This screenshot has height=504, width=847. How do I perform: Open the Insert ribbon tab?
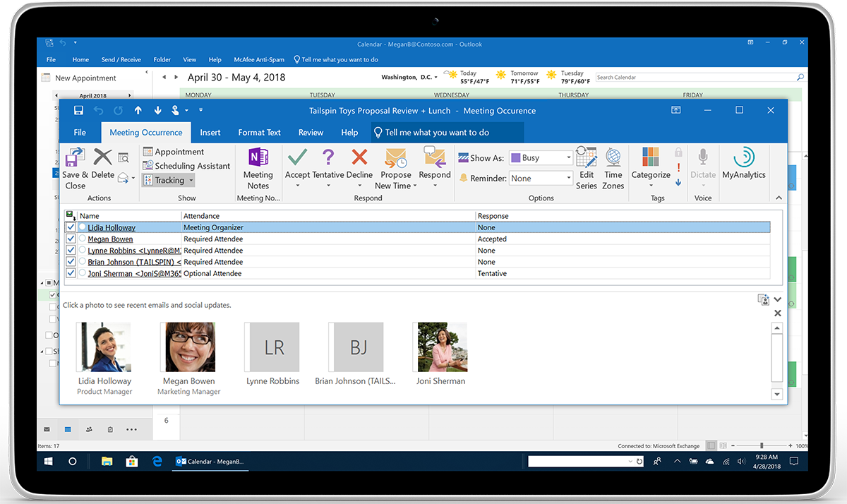[210, 132]
